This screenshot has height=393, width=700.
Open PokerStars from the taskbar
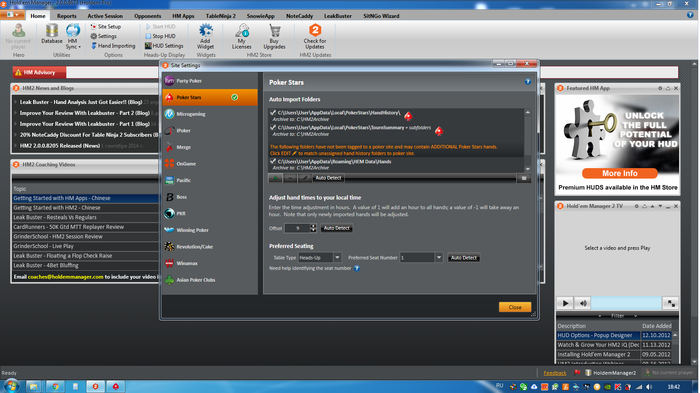pos(116,386)
